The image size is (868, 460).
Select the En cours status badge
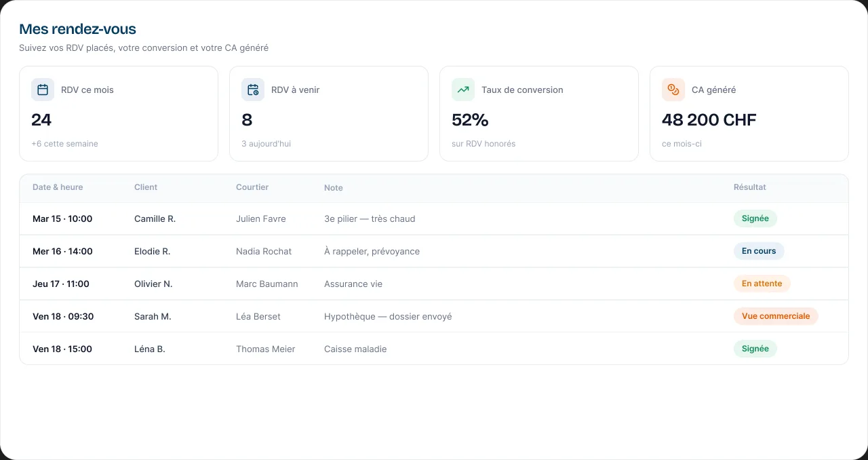pos(759,251)
